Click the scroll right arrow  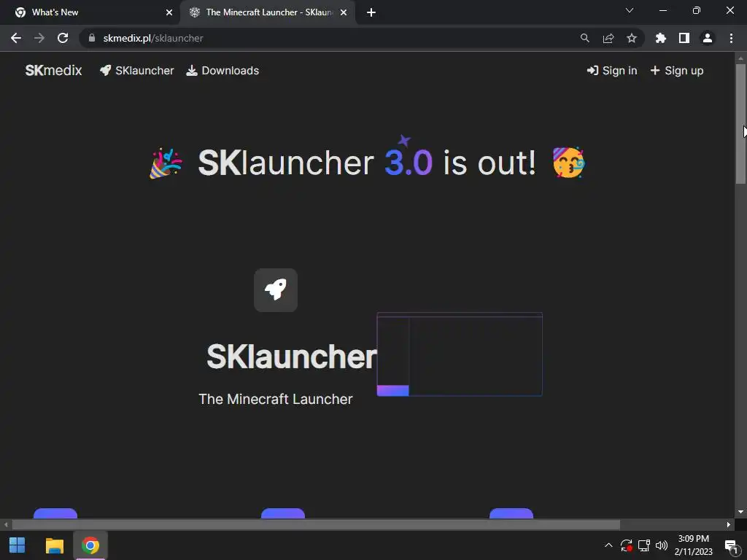[x=729, y=525]
